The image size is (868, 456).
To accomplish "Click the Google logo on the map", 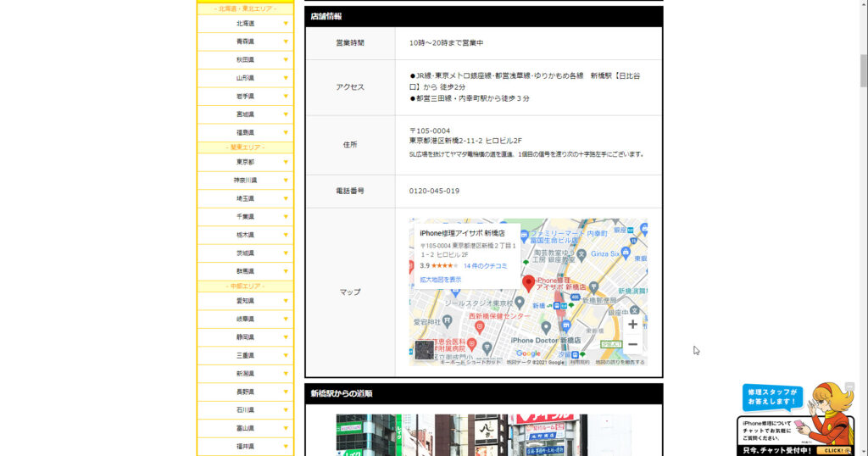I will (x=528, y=353).
